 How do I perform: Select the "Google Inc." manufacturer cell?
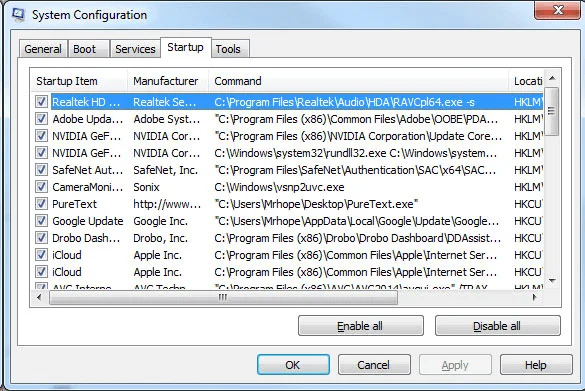(x=160, y=221)
